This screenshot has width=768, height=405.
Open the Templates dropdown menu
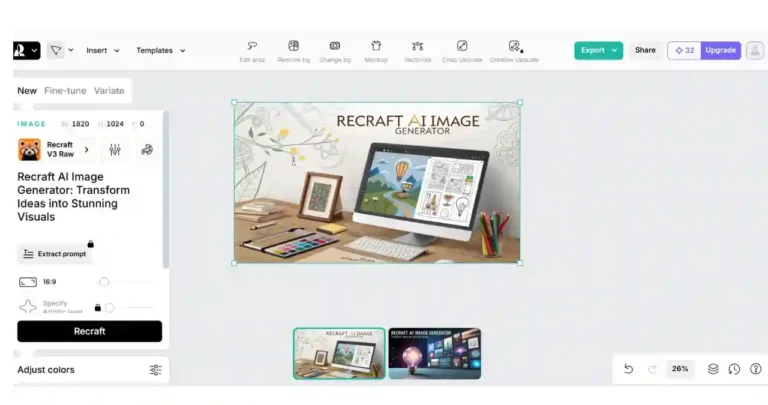[161, 50]
